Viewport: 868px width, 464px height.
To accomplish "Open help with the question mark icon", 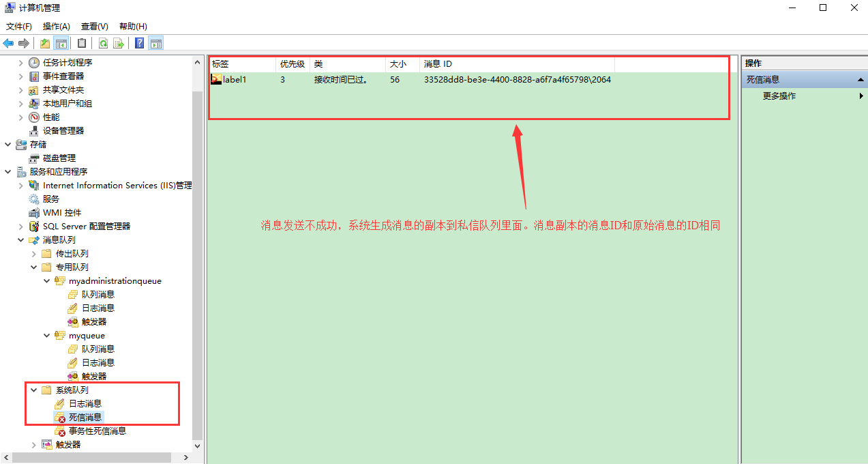I will [140, 44].
